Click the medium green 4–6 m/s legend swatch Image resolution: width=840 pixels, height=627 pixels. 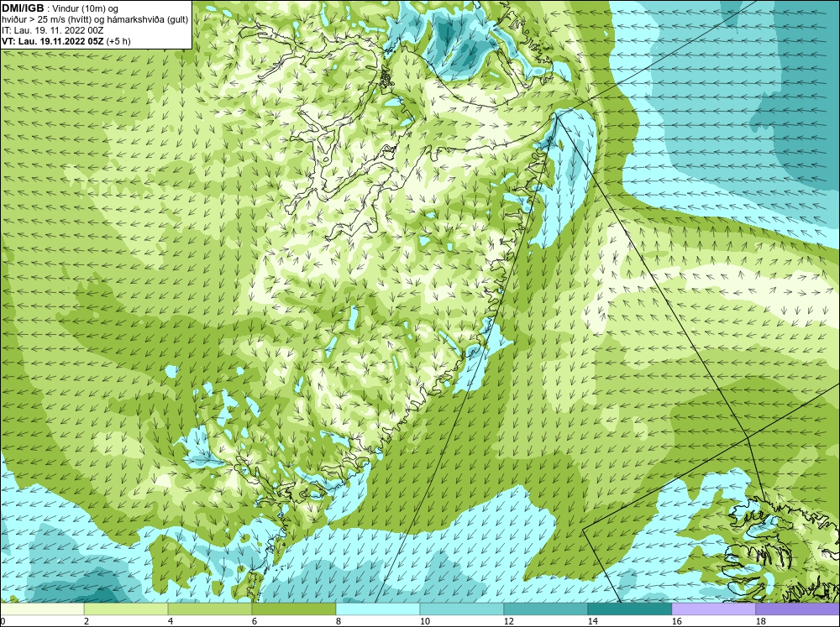[x=210, y=609]
